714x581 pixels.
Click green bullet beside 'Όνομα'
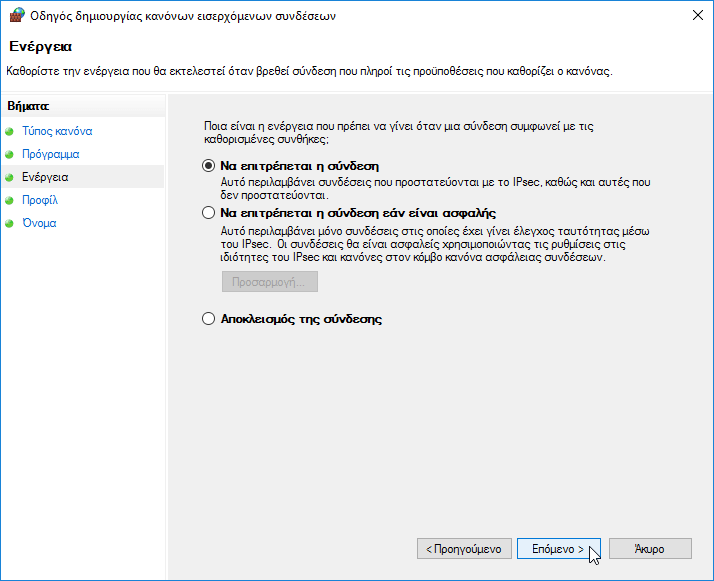(x=9, y=224)
